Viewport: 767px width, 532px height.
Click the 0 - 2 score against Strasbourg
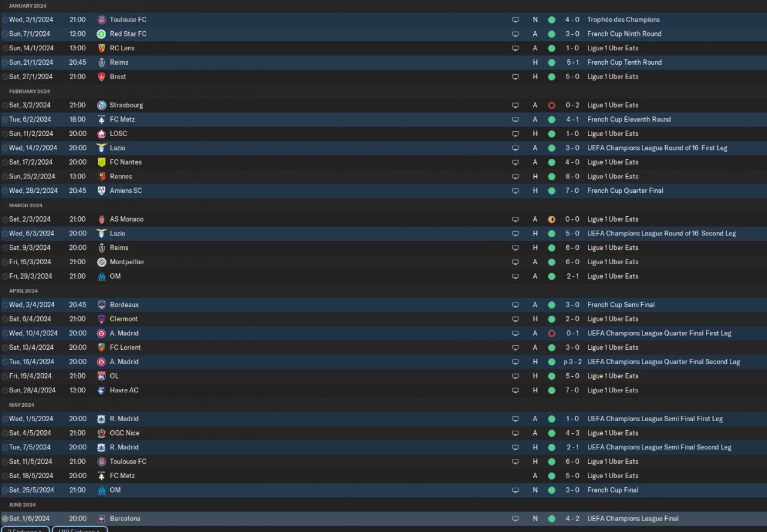(572, 105)
